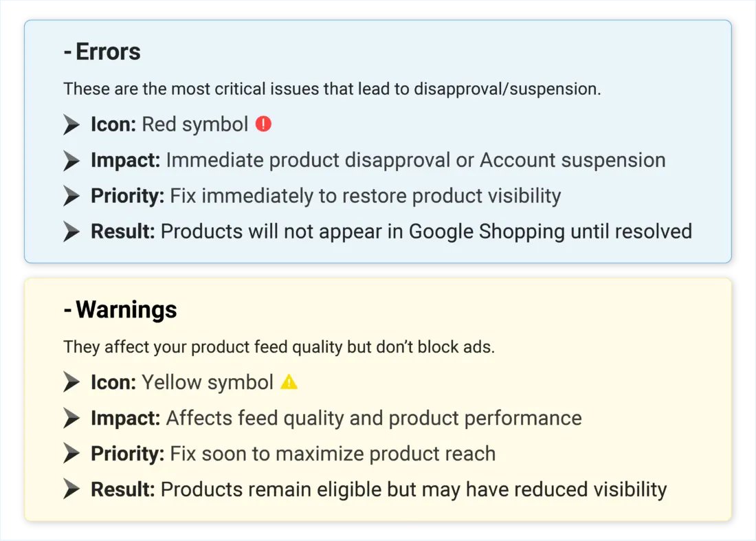756x541 pixels.
Task: Click the product feed quality description sentence
Action: click(x=278, y=346)
